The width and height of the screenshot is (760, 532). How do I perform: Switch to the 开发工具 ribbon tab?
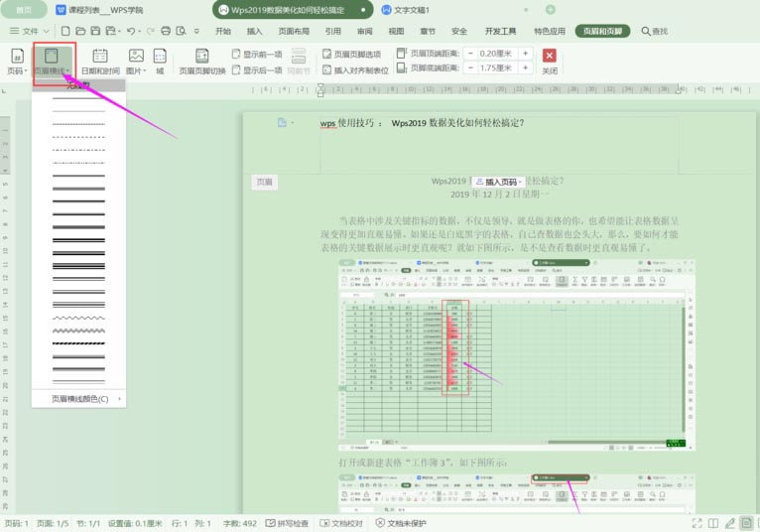pyautogui.click(x=500, y=31)
